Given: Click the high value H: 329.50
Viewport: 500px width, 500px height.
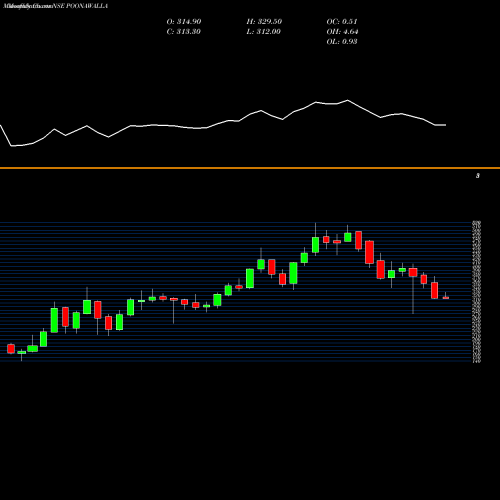Looking at the screenshot, I should coord(264,21).
